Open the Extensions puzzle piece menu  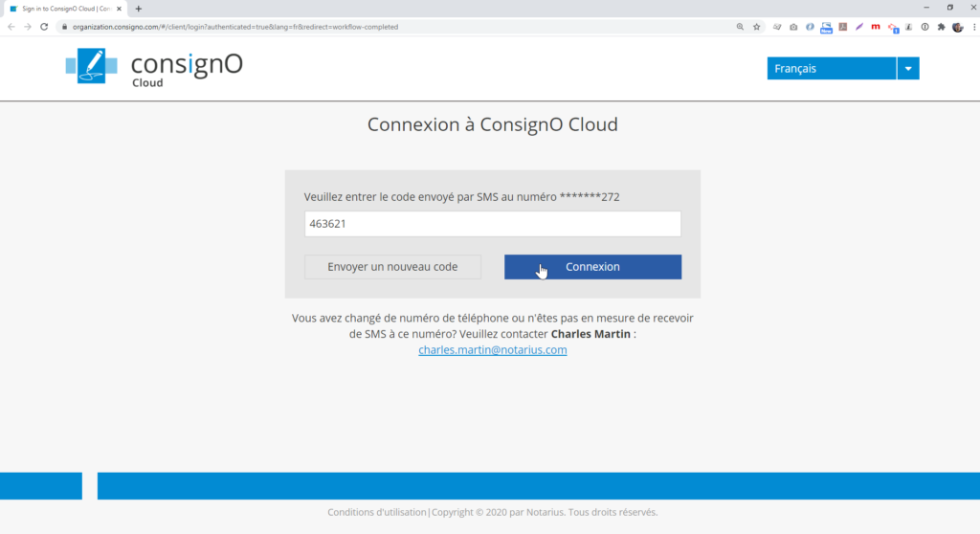[x=941, y=27]
